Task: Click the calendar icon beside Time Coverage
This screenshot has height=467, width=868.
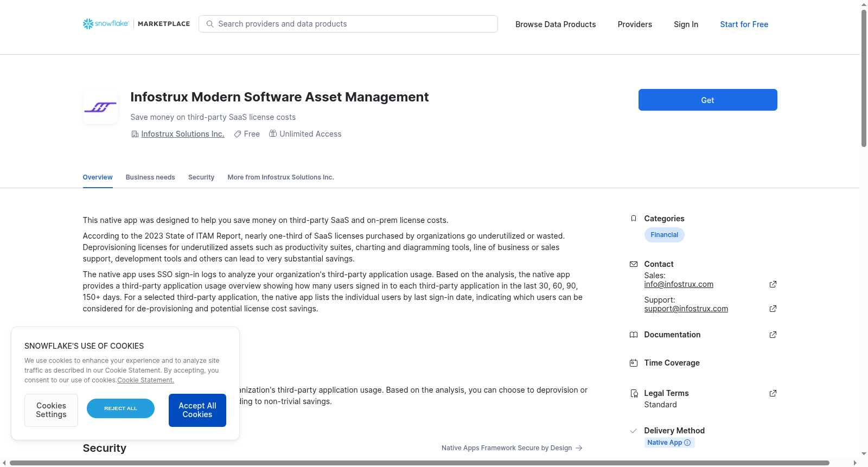Action: pyautogui.click(x=634, y=363)
